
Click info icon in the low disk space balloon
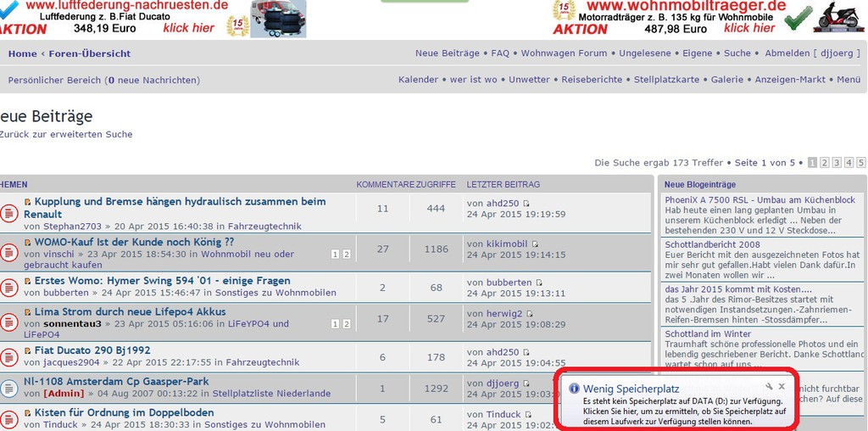[573, 389]
